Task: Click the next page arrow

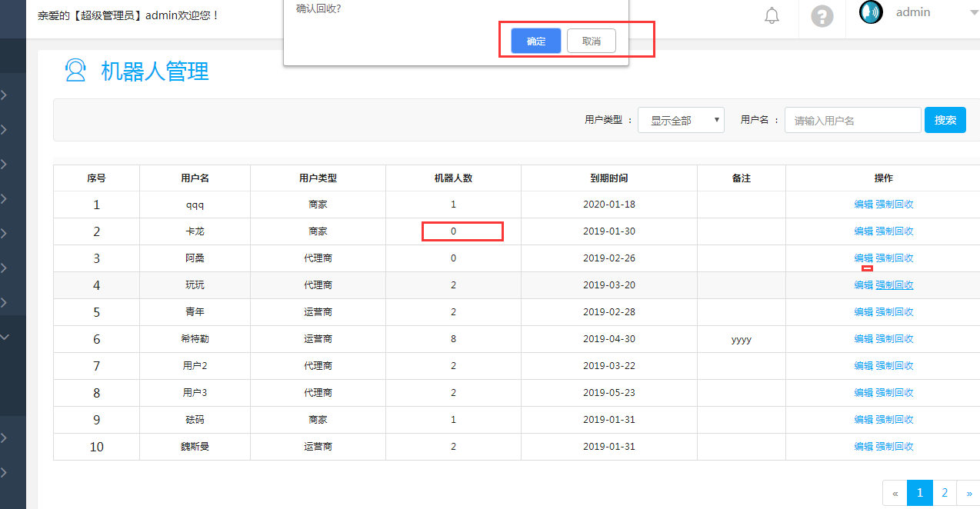Action: coord(968,493)
